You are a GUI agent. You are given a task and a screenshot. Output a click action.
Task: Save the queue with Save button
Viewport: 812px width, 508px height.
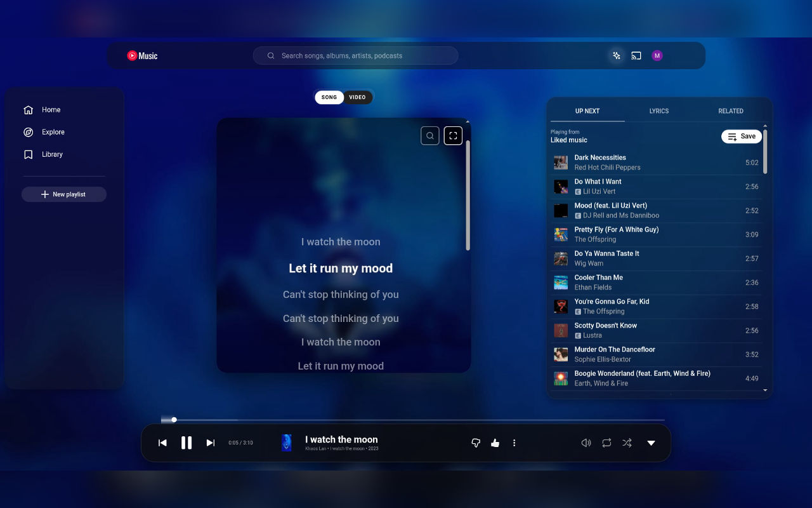click(x=742, y=137)
